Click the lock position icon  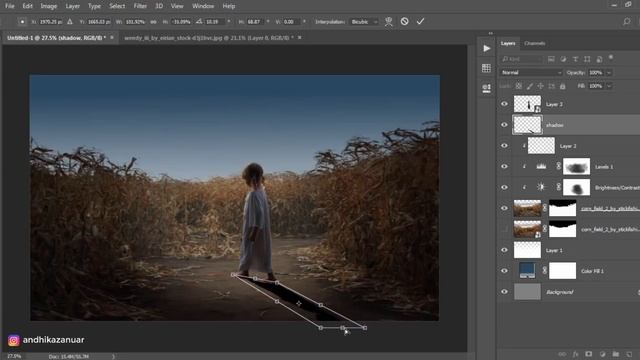pyautogui.click(x=540, y=86)
